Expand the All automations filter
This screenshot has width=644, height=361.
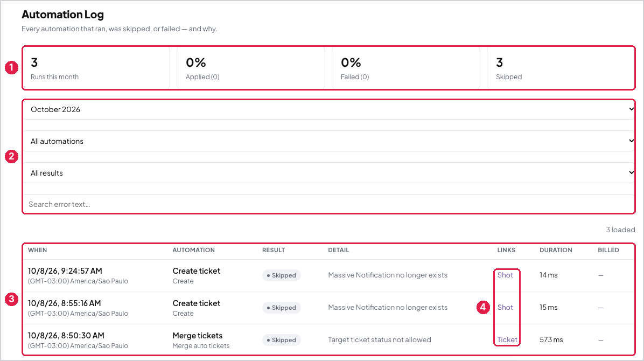click(328, 141)
